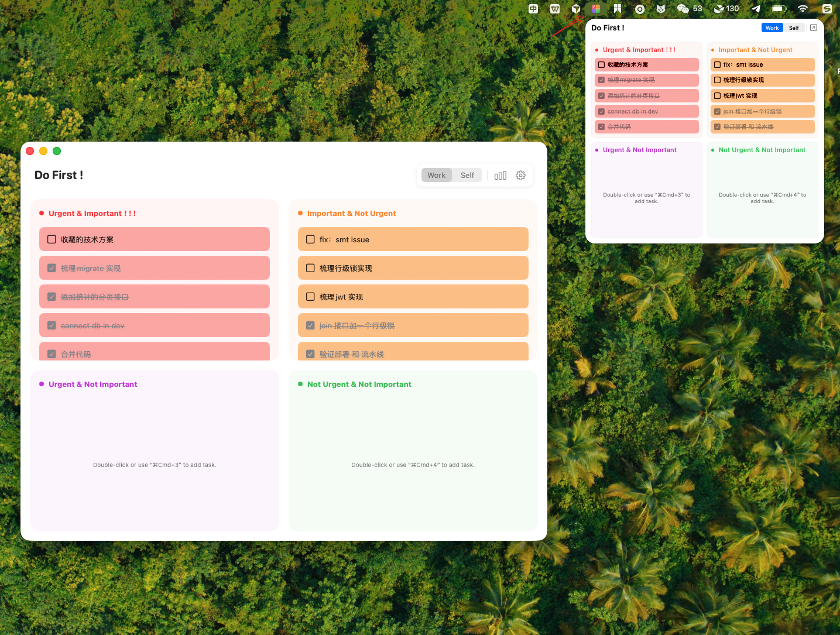Click the battery indicator in menu bar
The height and width of the screenshot is (635, 840).
[779, 9]
